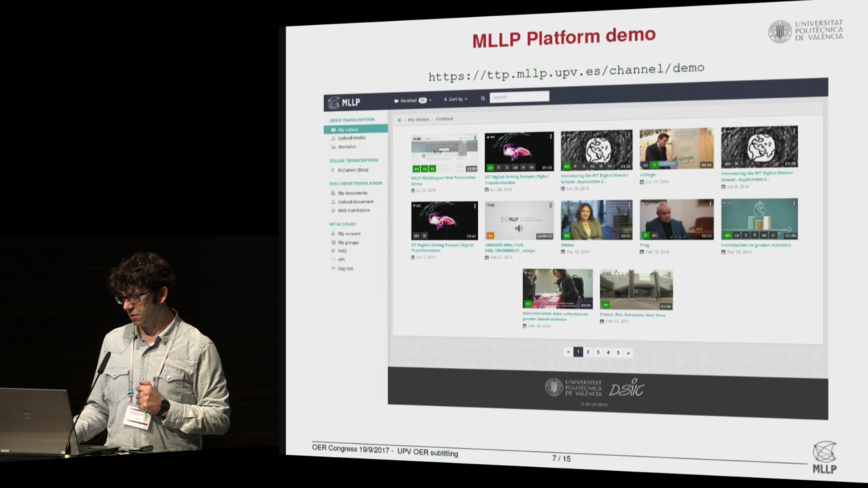The image size is (868, 488).
Task: Open My groups in sidebar
Action: click(349, 243)
